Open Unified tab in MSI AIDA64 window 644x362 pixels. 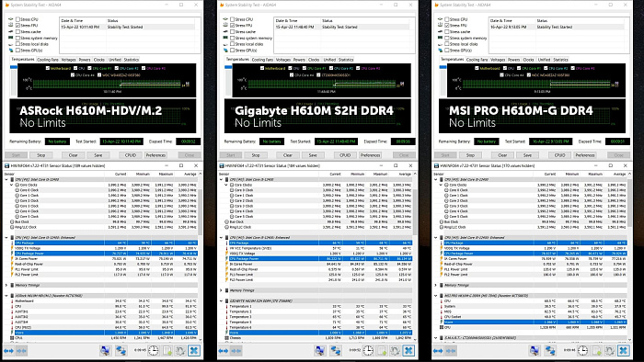[544, 60]
